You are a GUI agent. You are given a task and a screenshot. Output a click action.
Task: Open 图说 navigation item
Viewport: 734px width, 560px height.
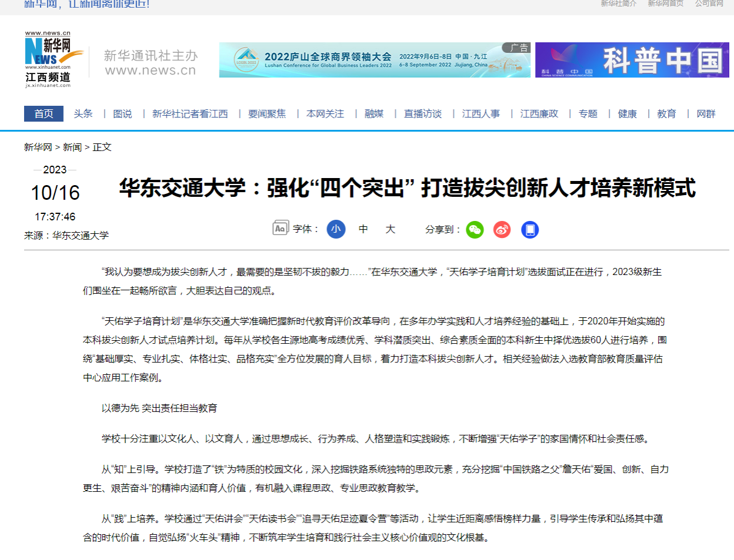click(122, 113)
